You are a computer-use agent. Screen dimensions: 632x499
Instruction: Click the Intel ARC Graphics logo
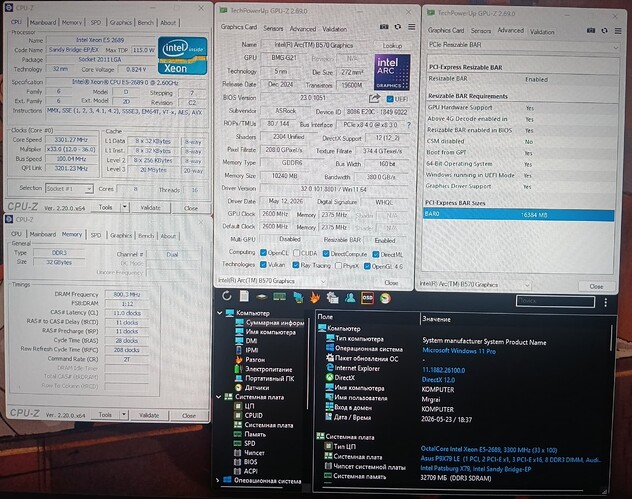pos(392,72)
